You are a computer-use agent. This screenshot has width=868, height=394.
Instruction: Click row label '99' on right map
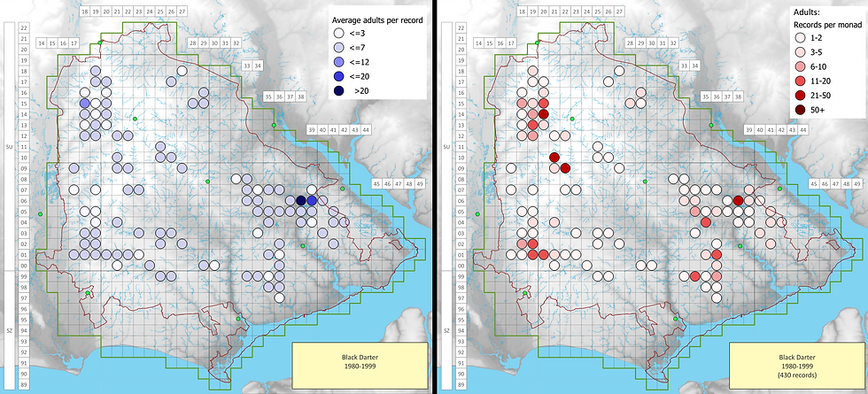click(461, 276)
